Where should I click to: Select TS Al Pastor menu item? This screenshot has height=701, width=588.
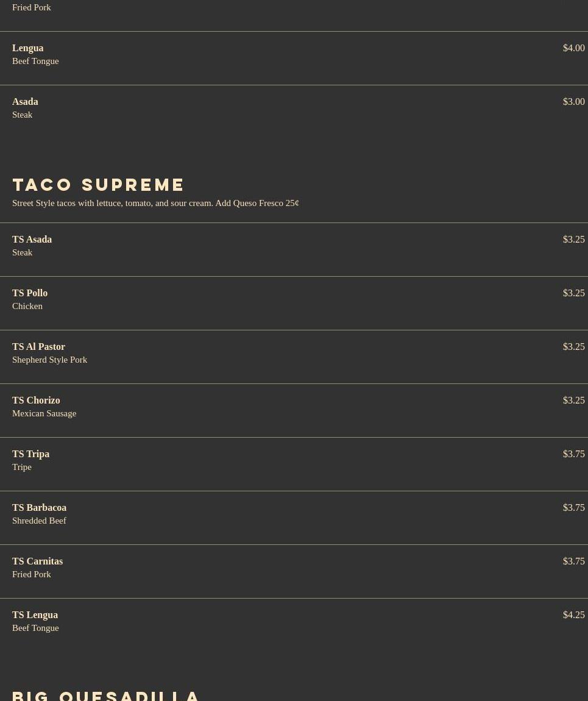click(x=294, y=357)
